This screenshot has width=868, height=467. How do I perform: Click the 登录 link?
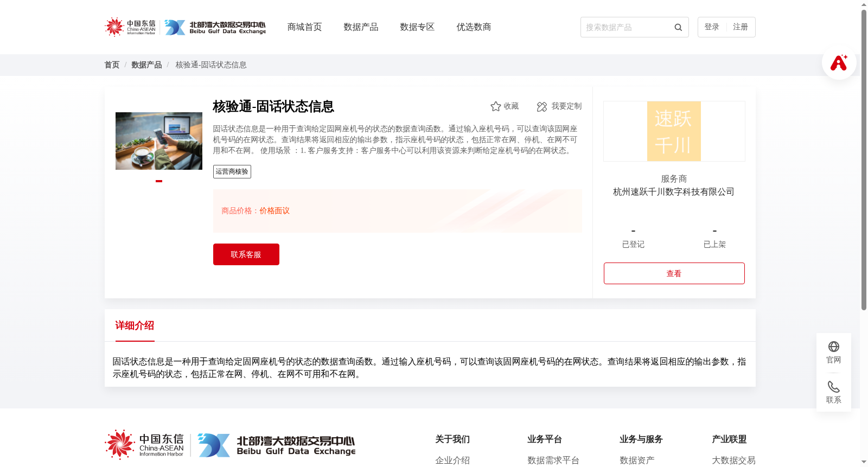pyautogui.click(x=712, y=27)
